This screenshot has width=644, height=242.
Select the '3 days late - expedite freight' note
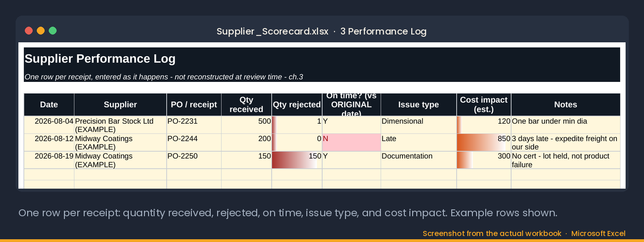(x=565, y=143)
